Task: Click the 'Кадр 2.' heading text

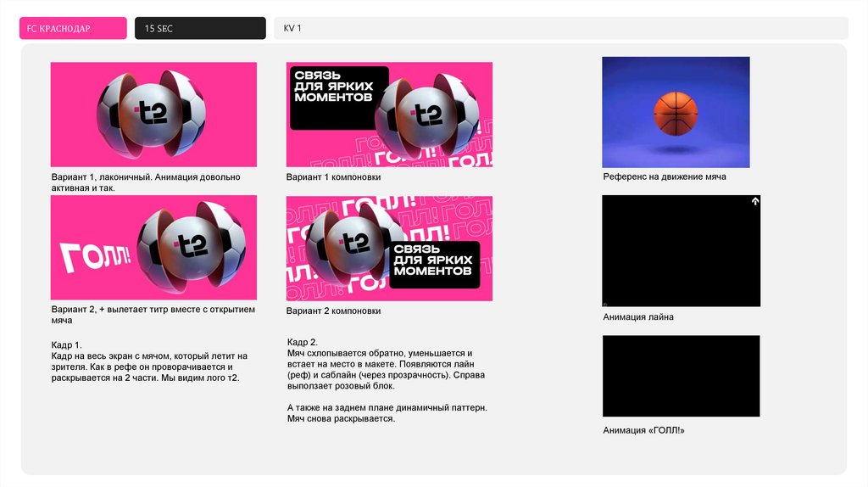Action: pos(303,342)
